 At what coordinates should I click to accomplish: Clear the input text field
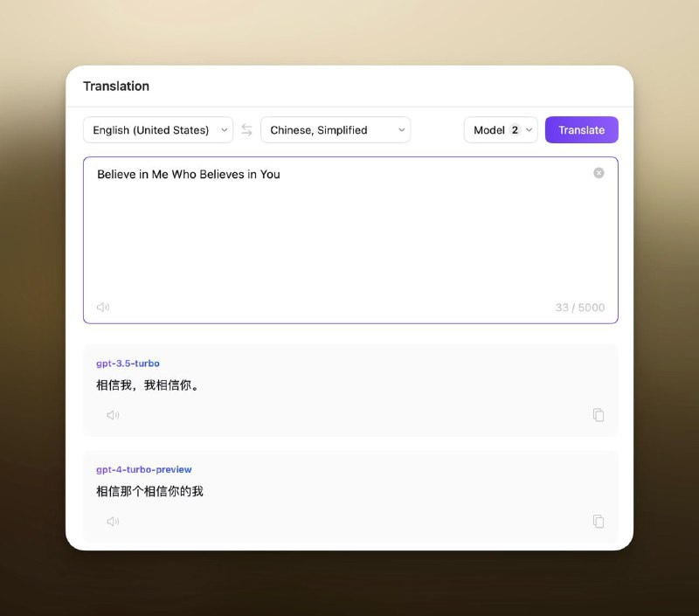point(599,173)
